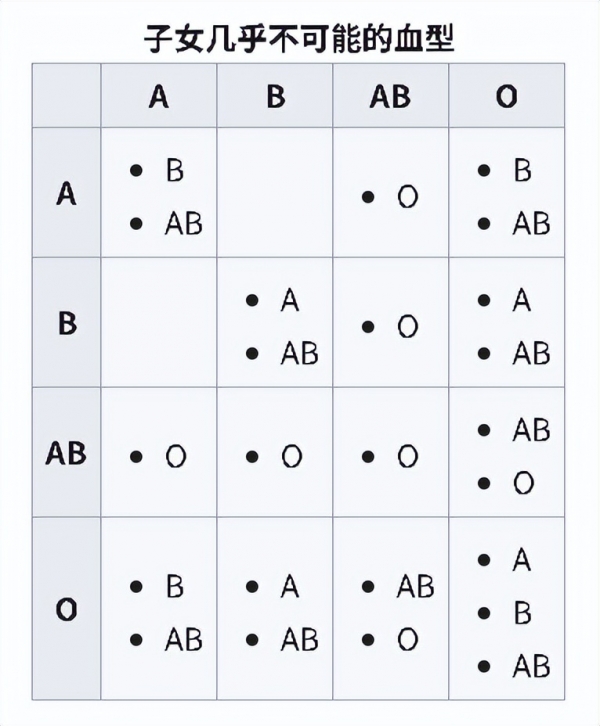Click the O entry in row B, column AB

[407, 327]
